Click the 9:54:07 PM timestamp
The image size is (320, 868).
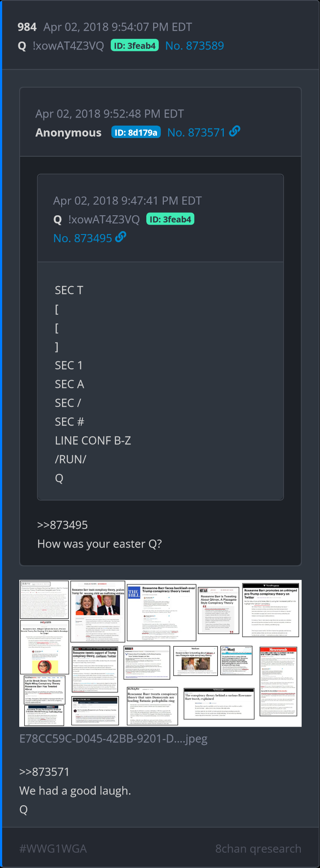[118, 27]
